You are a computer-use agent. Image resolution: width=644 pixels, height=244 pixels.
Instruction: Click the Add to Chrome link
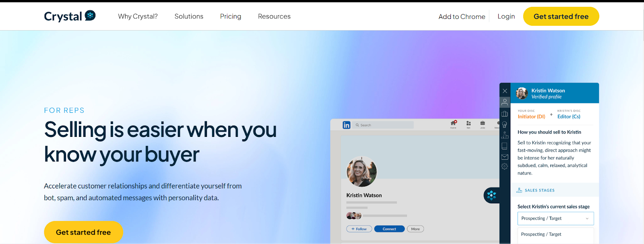point(462,17)
